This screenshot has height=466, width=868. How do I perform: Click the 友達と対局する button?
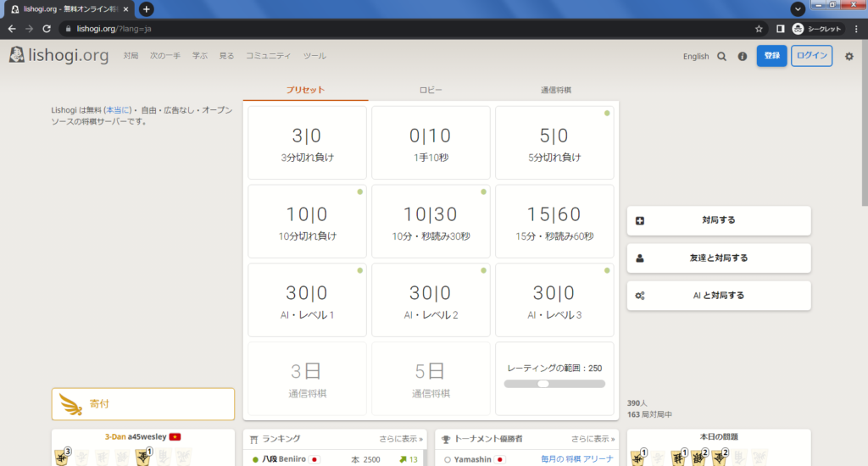[x=719, y=258]
